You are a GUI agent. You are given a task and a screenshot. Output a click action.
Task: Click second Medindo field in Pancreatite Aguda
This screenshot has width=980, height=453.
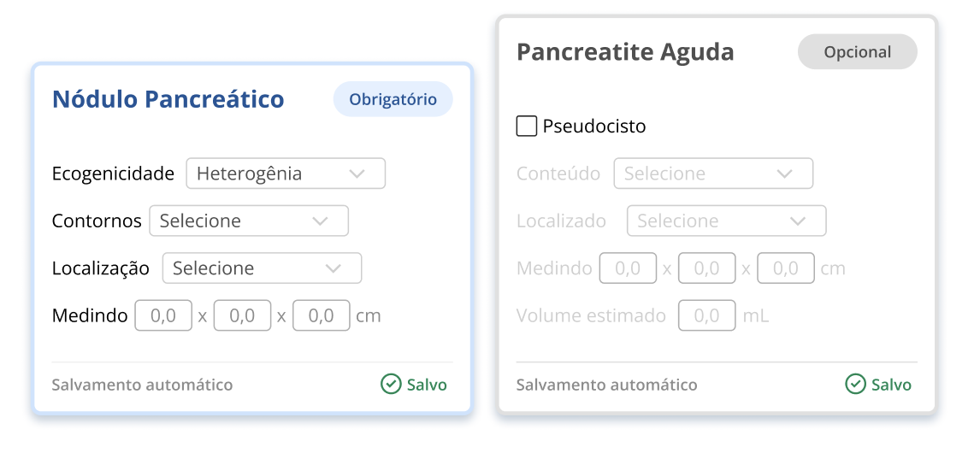pos(706,268)
